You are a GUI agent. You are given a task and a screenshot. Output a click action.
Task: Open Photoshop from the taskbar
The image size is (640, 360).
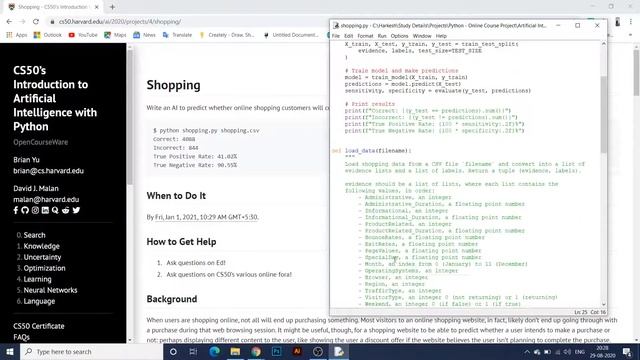(x=276, y=351)
